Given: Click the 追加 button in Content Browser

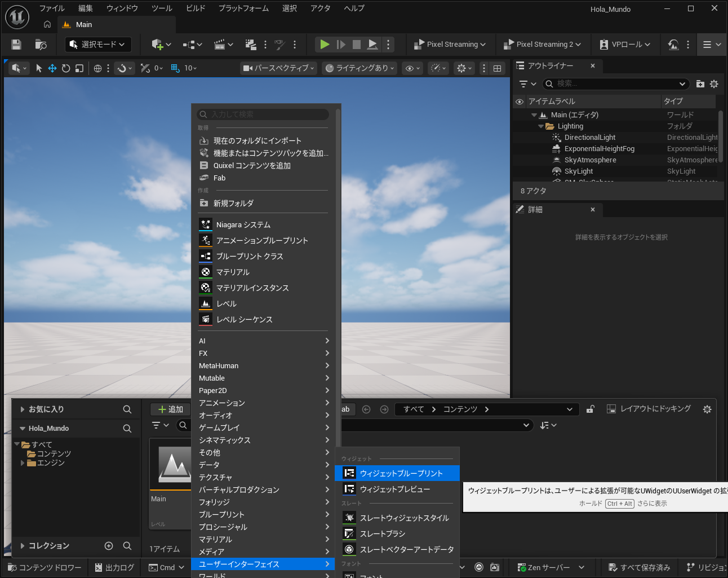Looking at the screenshot, I should coord(170,409).
